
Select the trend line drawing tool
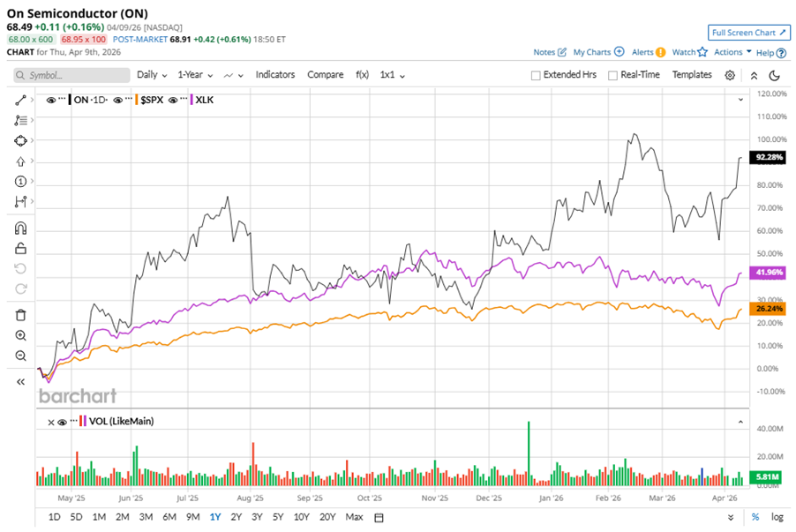(21, 100)
